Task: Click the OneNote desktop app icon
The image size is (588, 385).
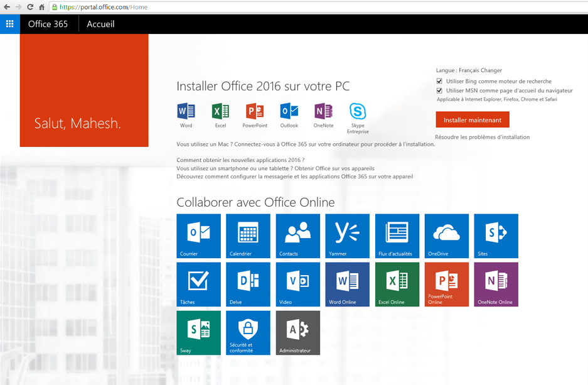Action: pos(323,111)
